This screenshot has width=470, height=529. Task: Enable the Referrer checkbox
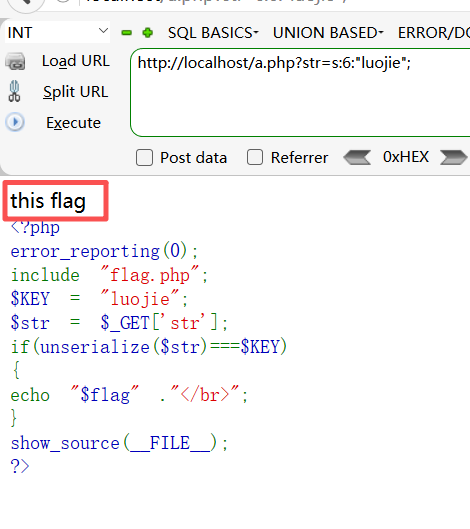(255, 157)
